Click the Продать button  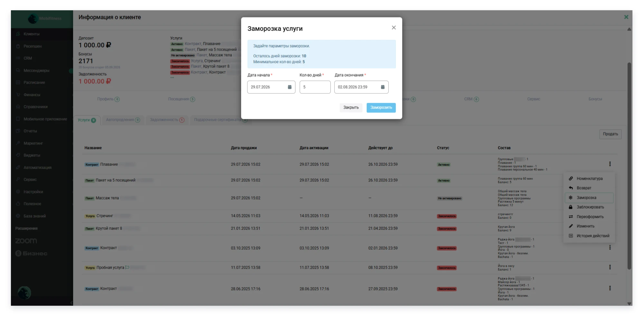610,134
